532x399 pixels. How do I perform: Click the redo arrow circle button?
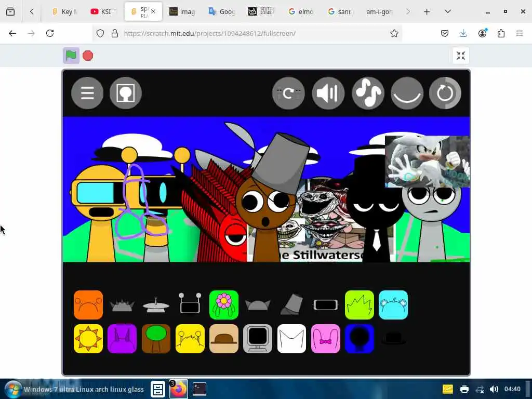pyautogui.click(x=288, y=94)
